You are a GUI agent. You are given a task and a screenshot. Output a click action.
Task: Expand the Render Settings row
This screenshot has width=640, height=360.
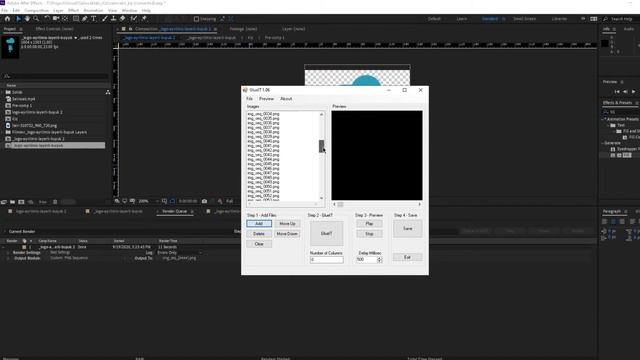tap(8, 253)
